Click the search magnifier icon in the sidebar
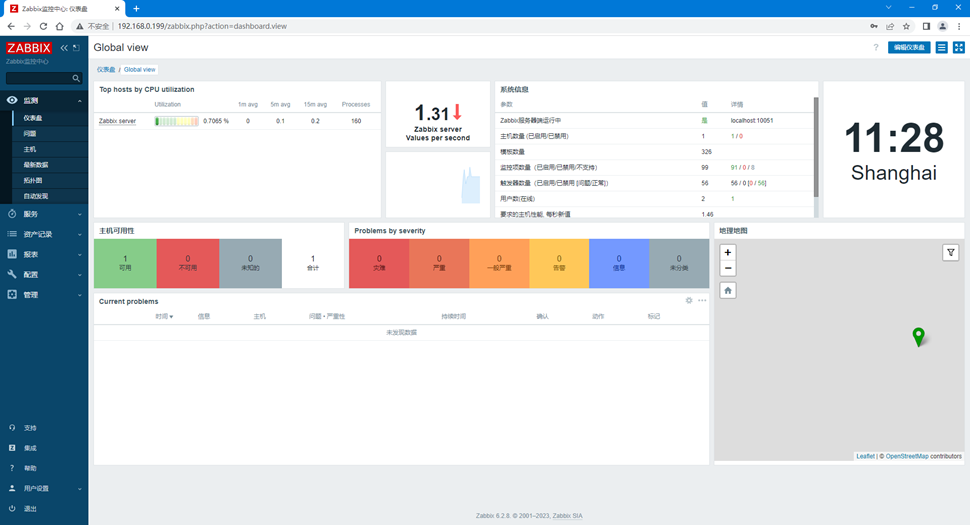This screenshot has width=970, height=525. click(x=76, y=78)
